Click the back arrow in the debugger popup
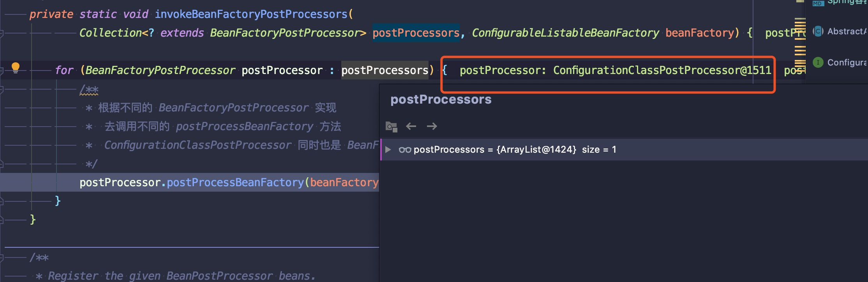The height and width of the screenshot is (282, 868). click(x=411, y=126)
